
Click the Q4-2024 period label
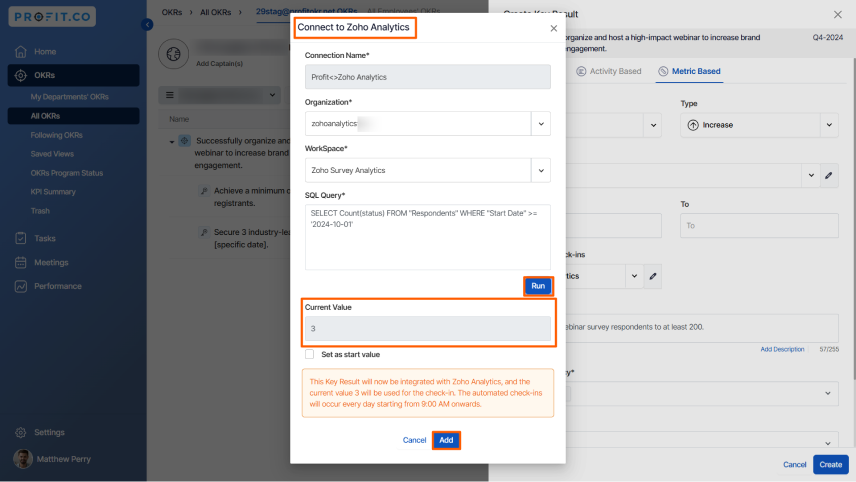pyautogui.click(x=828, y=38)
